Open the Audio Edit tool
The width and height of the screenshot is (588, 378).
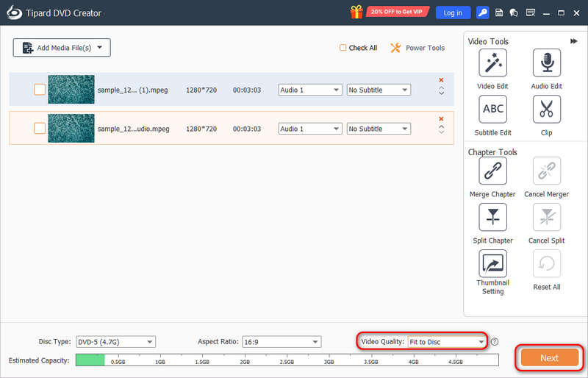(546, 63)
